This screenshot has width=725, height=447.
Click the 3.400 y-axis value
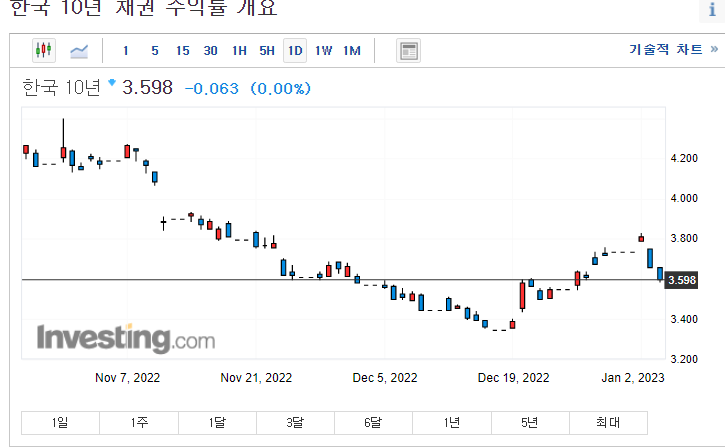point(684,319)
